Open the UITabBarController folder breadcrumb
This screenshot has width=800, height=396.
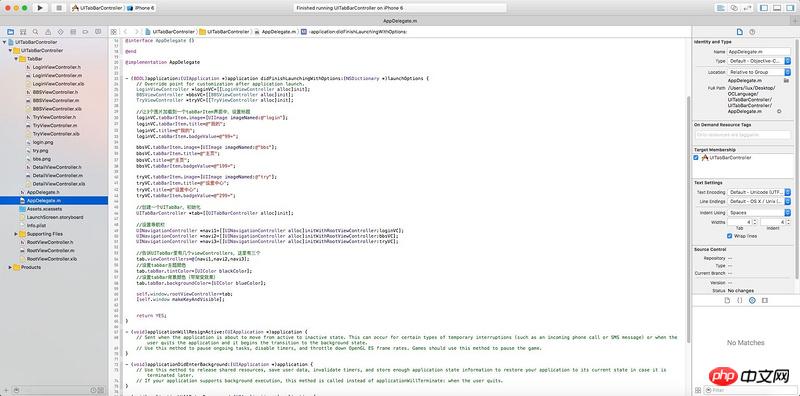coord(224,32)
